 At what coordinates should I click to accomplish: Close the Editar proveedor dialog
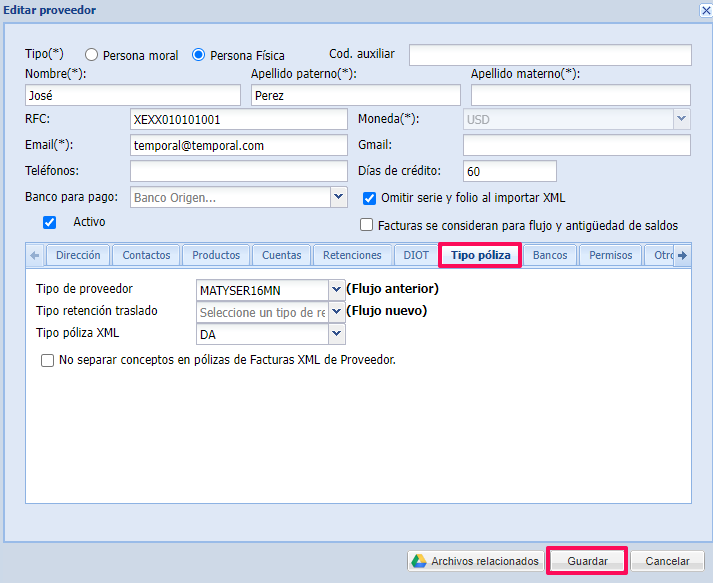click(x=703, y=10)
